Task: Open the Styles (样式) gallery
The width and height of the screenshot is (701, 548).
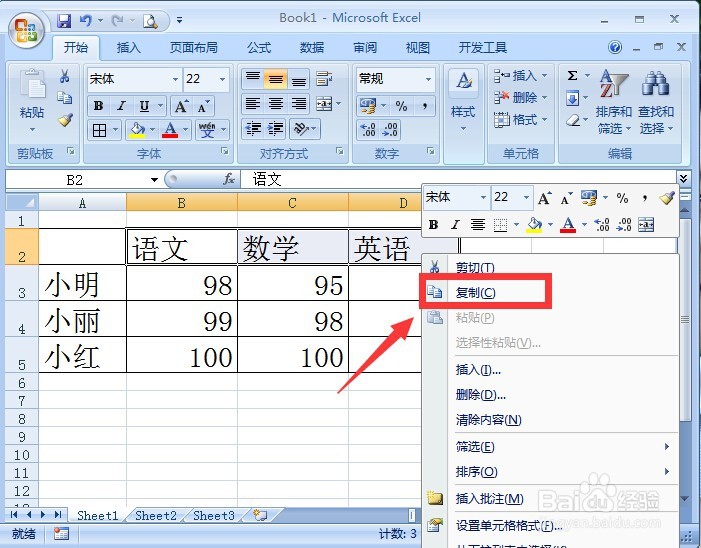Action: click(x=463, y=102)
